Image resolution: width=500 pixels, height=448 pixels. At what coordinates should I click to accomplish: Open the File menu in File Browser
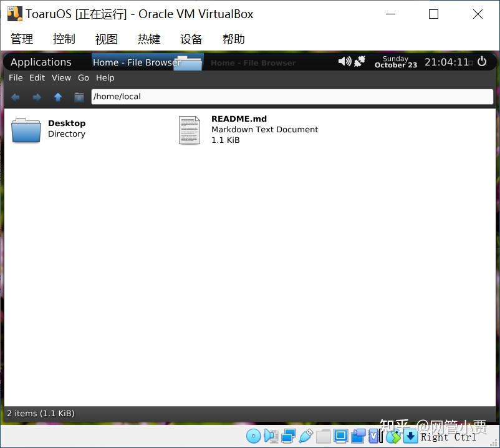16,77
